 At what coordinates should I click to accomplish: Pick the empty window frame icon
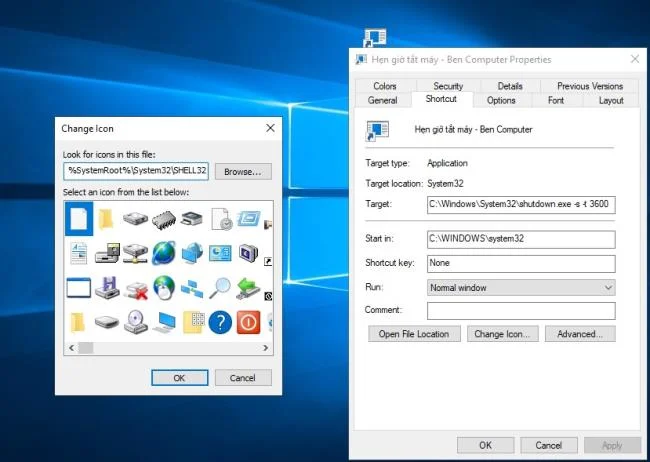(79, 287)
